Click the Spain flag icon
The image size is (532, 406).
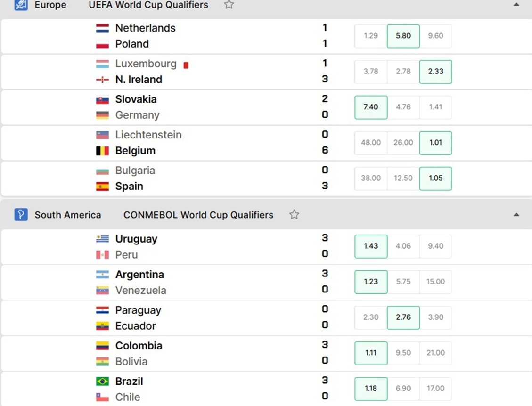102,186
